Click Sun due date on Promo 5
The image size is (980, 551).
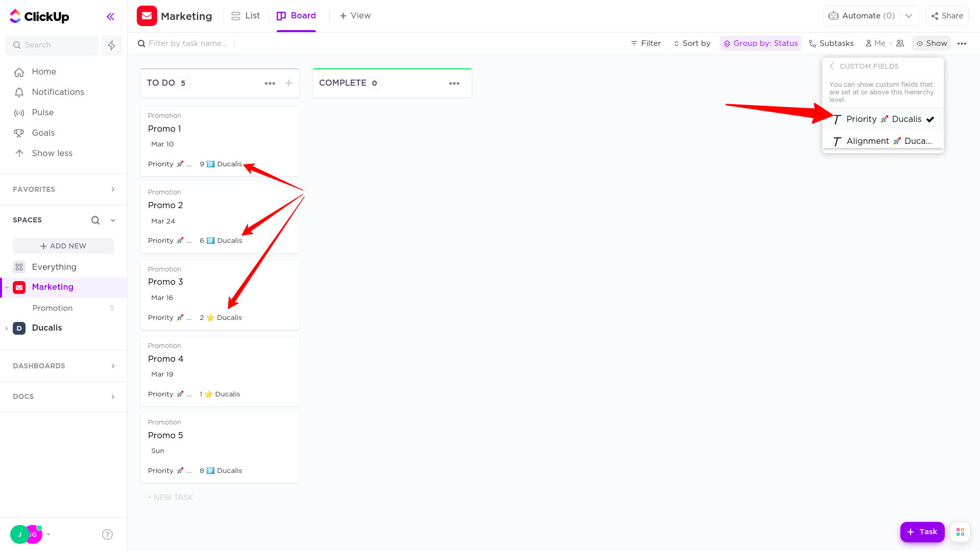pyautogui.click(x=158, y=451)
